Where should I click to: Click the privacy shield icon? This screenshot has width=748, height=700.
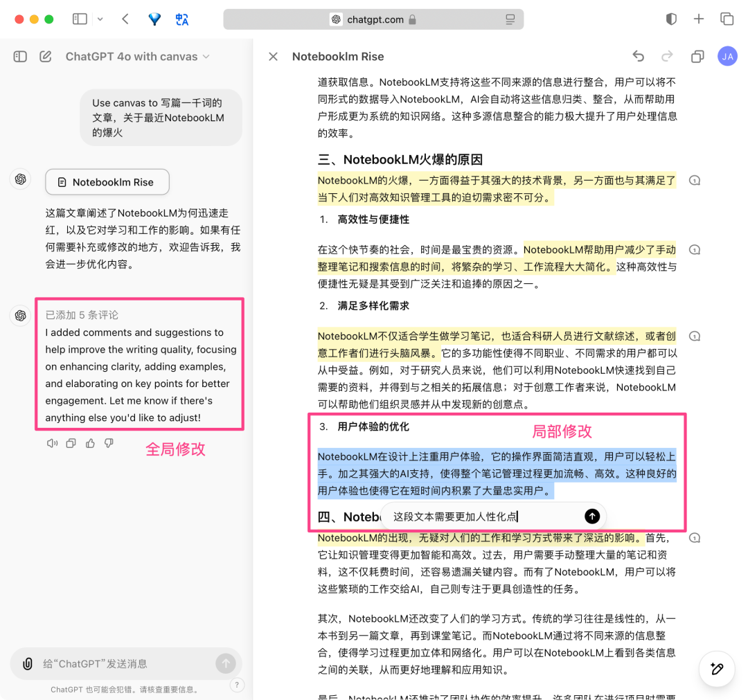[x=671, y=19]
